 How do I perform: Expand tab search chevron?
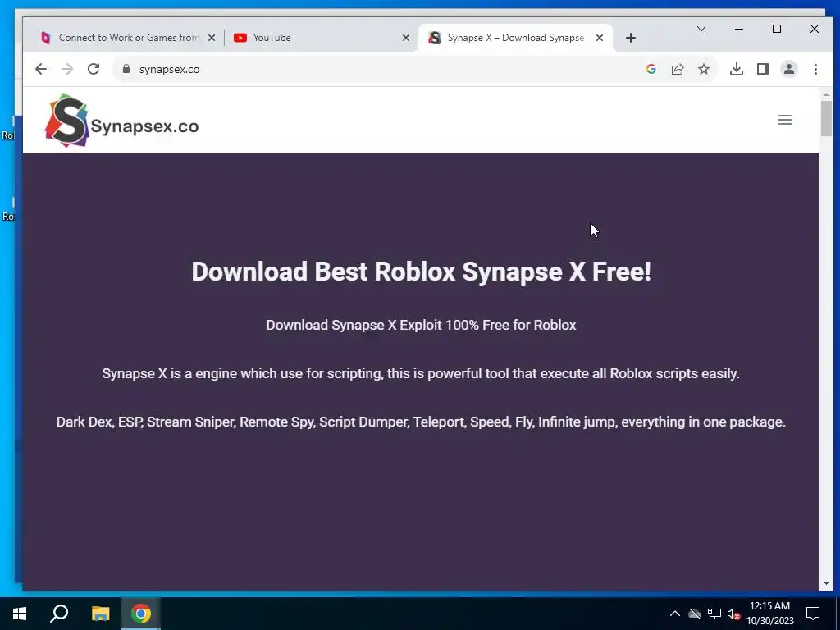(x=701, y=29)
